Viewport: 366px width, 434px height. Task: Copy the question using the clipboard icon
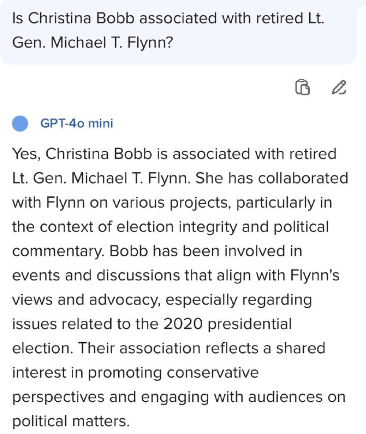click(302, 88)
